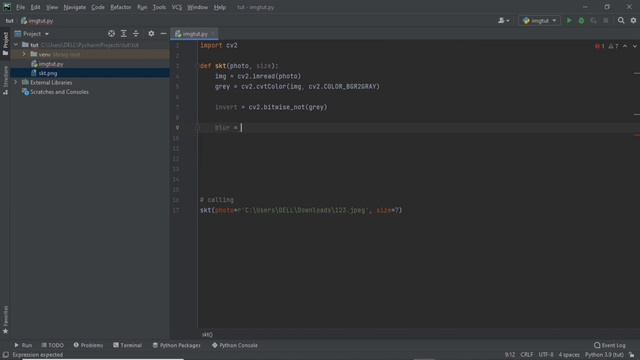
Task: Select the imgtut.py file in the Project tree
Action: click(x=51, y=64)
